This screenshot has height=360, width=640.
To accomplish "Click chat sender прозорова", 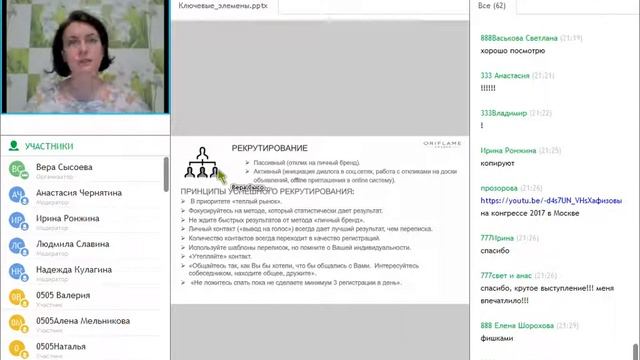I will pyautogui.click(x=499, y=188).
